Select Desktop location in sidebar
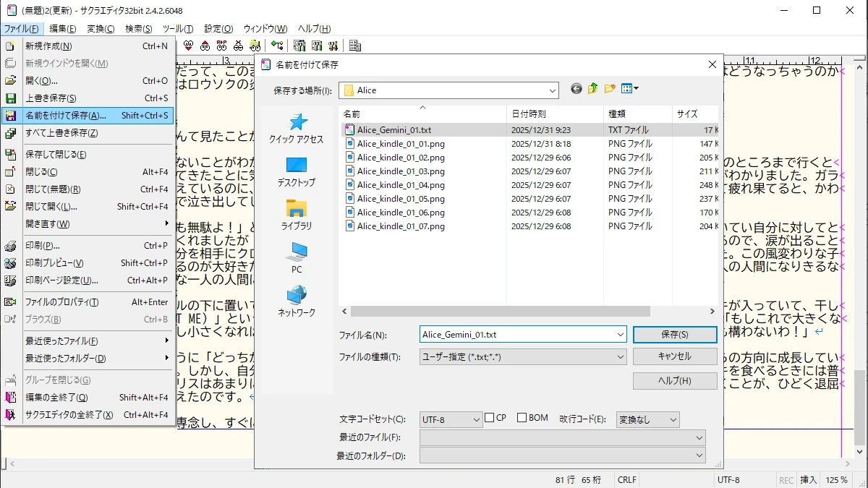Screen dimensions: 868x488 click(x=296, y=172)
